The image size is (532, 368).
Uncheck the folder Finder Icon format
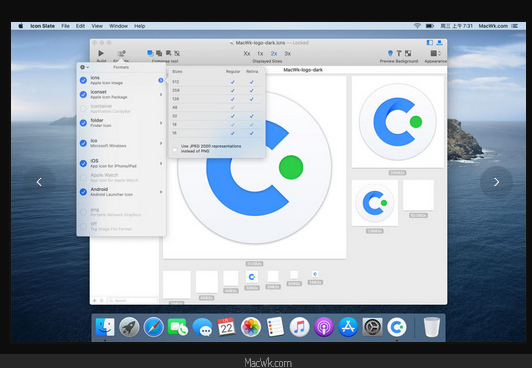[x=83, y=123]
